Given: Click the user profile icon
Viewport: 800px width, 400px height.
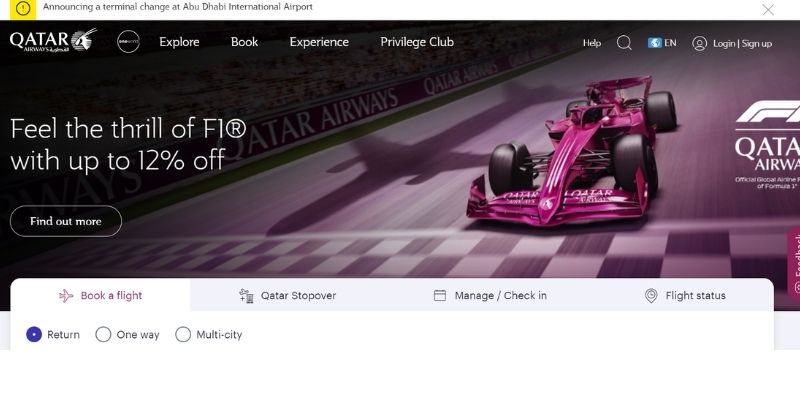Looking at the screenshot, I should tap(699, 43).
